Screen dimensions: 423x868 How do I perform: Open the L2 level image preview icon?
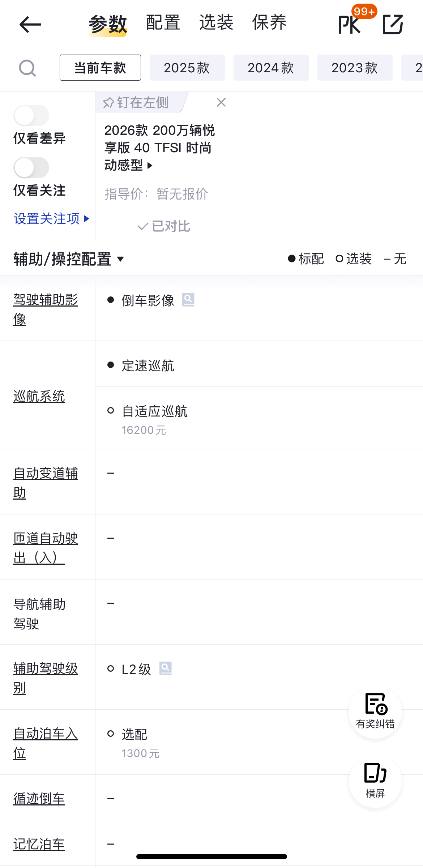[165, 668]
